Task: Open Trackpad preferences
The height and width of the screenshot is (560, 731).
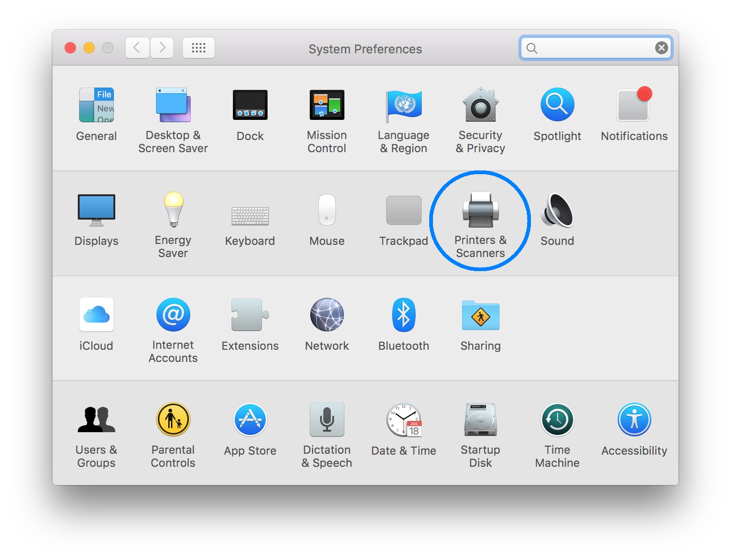Action: point(403,221)
